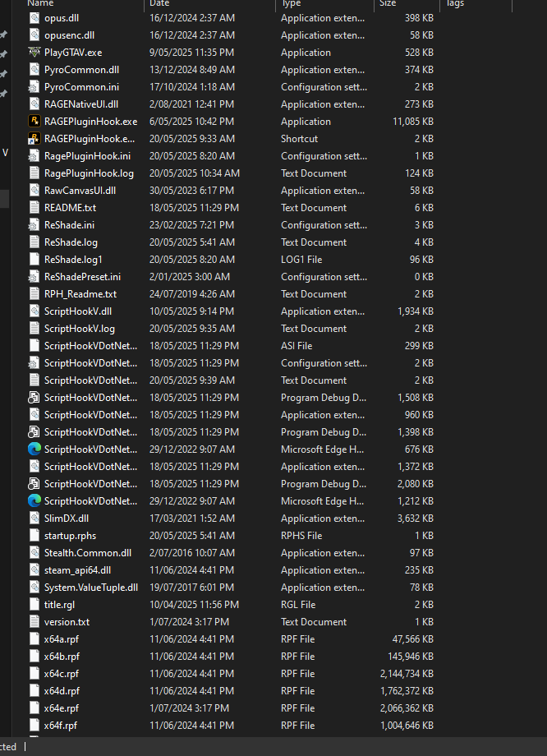Viewport: 547px width, 756px height.
Task: Select the x64e.rpf file name
Action: [x=62, y=708]
